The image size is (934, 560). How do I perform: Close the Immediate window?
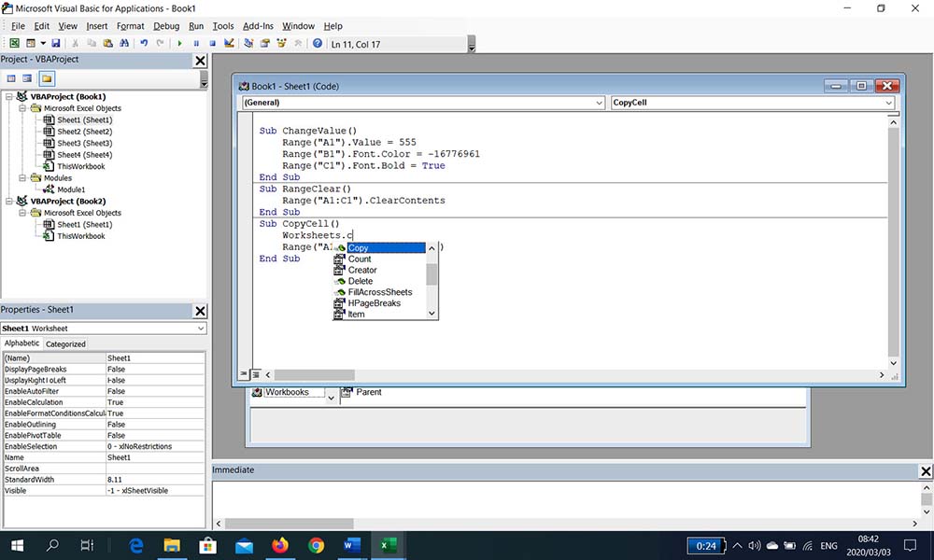click(926, 471)
